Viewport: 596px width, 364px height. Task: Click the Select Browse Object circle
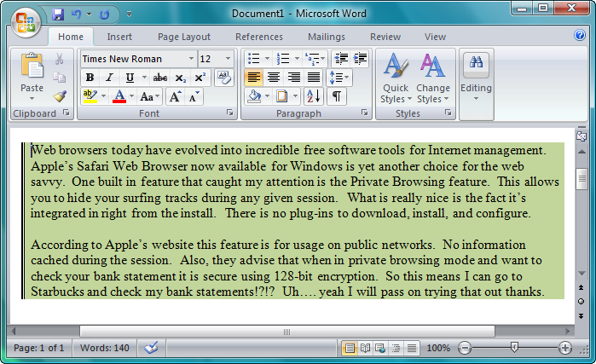[x=581, y=301]
